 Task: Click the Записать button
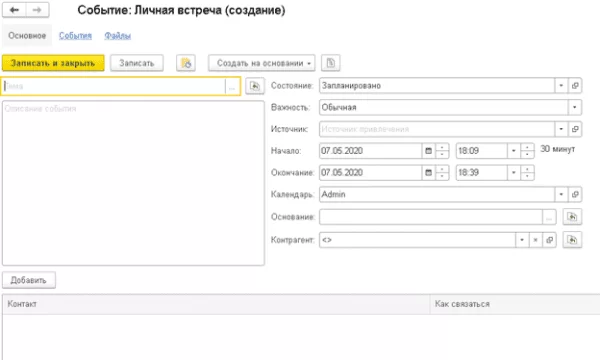137,63
